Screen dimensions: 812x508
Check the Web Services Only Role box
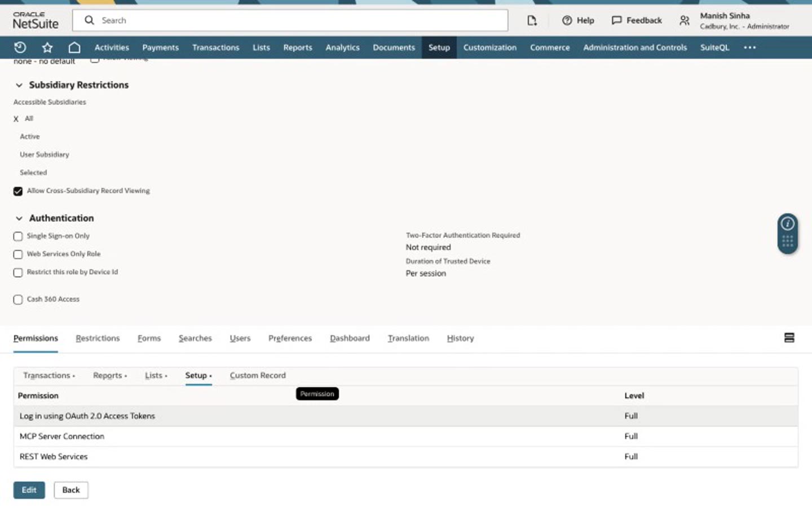(18, 254)
